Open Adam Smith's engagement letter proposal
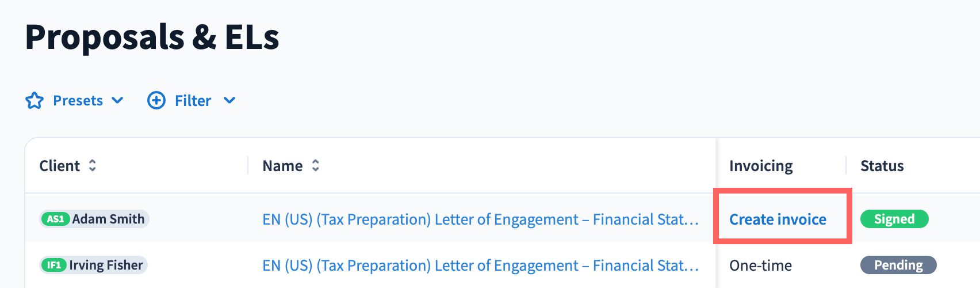The image size is (980, 288). (x=480, y=219)
